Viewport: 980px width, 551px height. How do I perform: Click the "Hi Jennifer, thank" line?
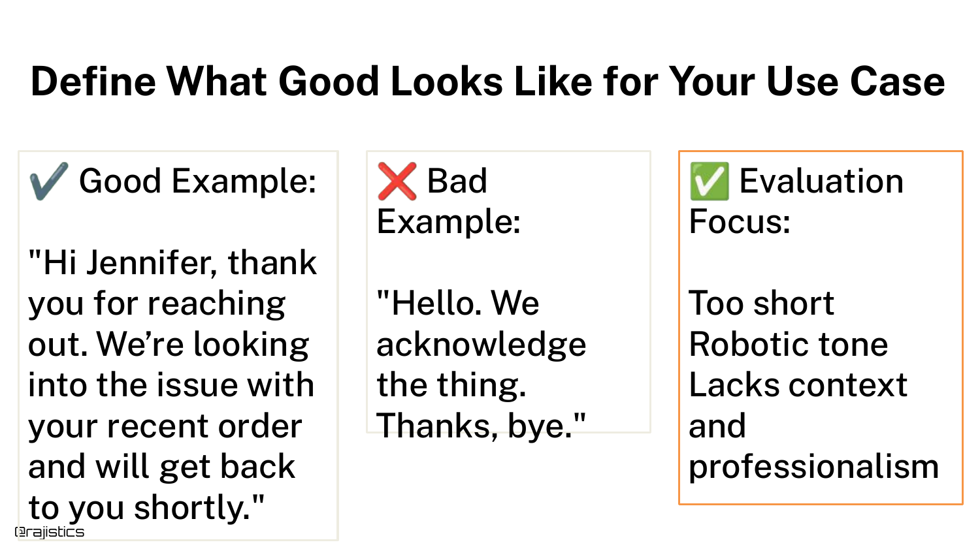172,262
